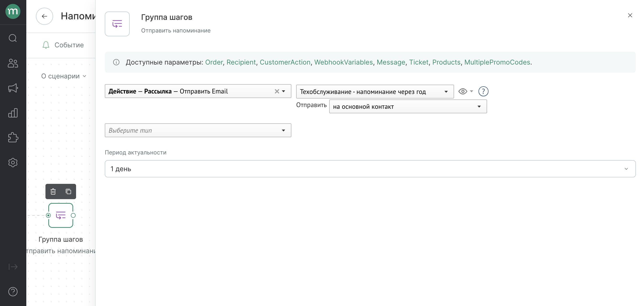Click the Отправить напоминание subtitle
Screen dimensions: 644x306
[x=176, y=30]
